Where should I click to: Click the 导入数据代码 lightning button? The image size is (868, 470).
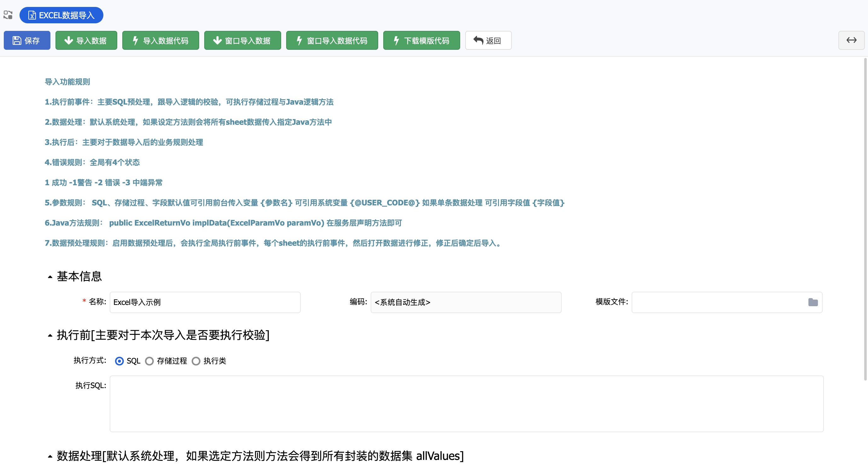coord(160,40)
